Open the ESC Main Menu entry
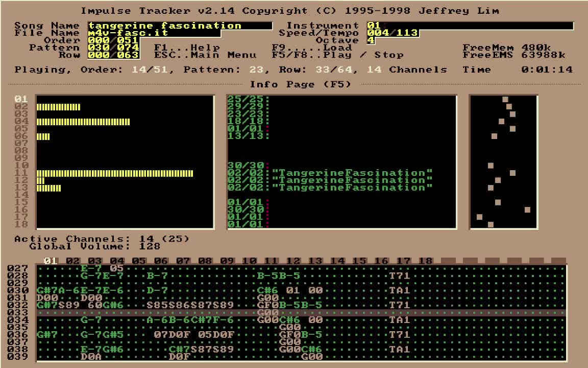The width and height of the screenshot is (588, 368). click(x=205, y=55)
